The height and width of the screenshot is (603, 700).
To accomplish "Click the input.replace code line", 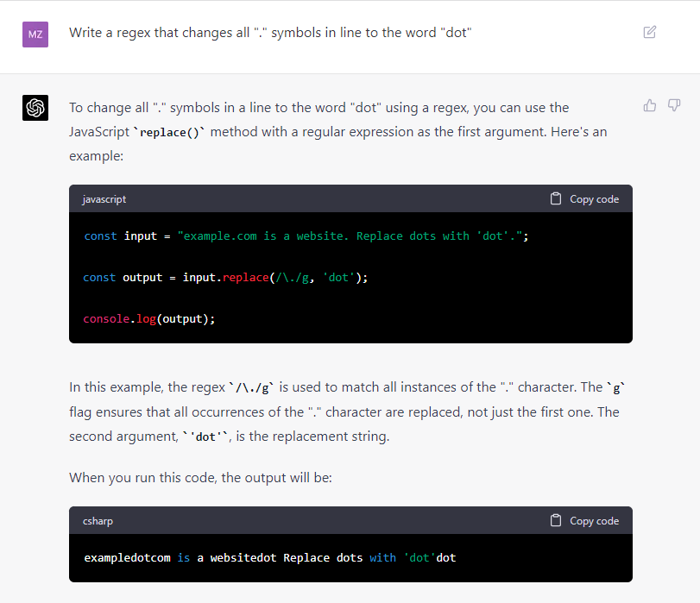I will pyautogui.click(x=225, y=277).
